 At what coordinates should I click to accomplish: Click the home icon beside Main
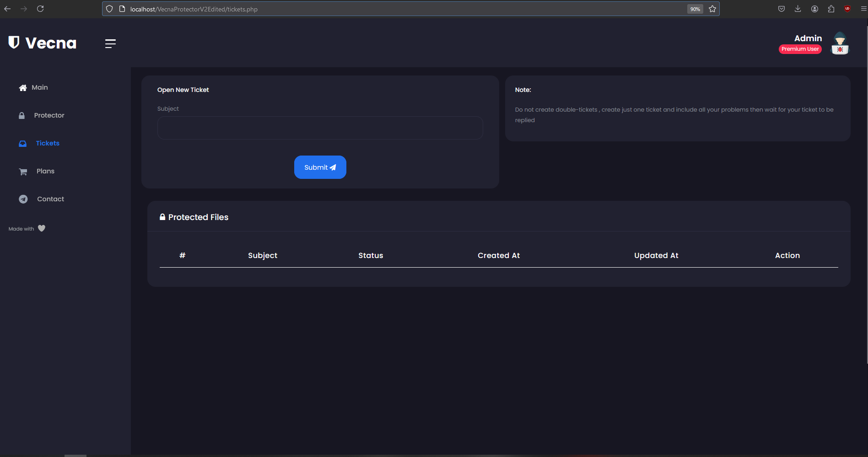coord(23,88)
